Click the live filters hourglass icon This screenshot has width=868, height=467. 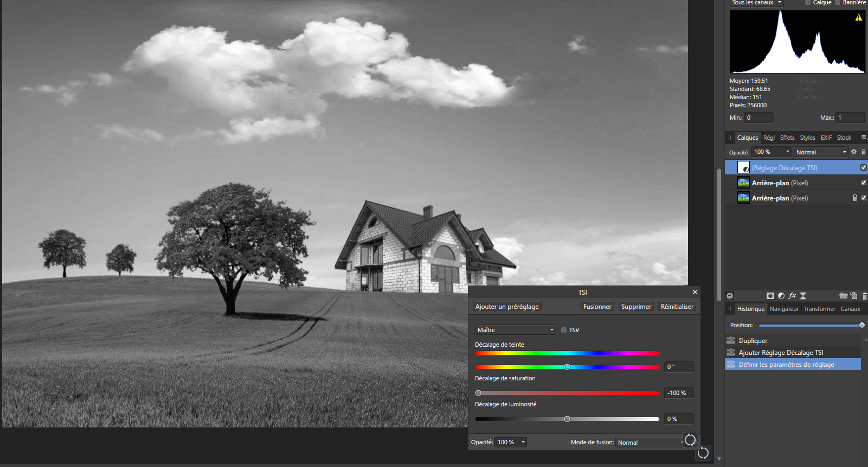803,296
